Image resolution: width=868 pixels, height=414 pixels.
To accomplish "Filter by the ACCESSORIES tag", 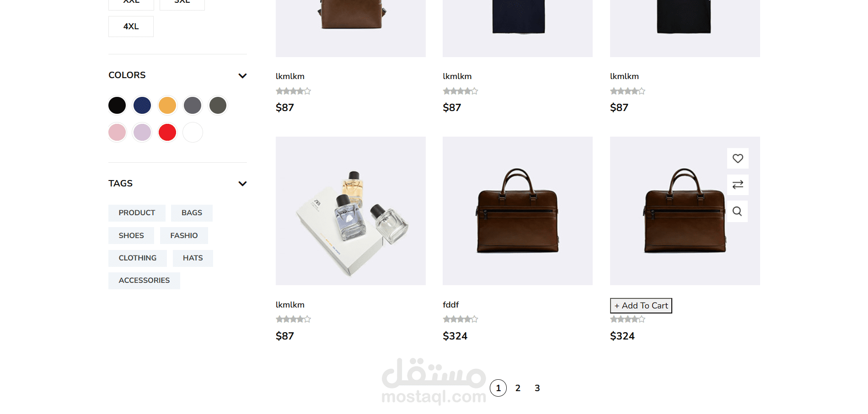I will point(144,281).
